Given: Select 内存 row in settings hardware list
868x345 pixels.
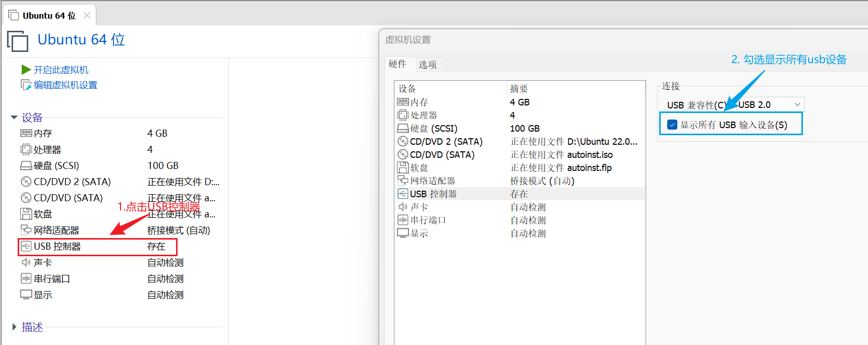Looking at the screenshot, I should point(520,102).
